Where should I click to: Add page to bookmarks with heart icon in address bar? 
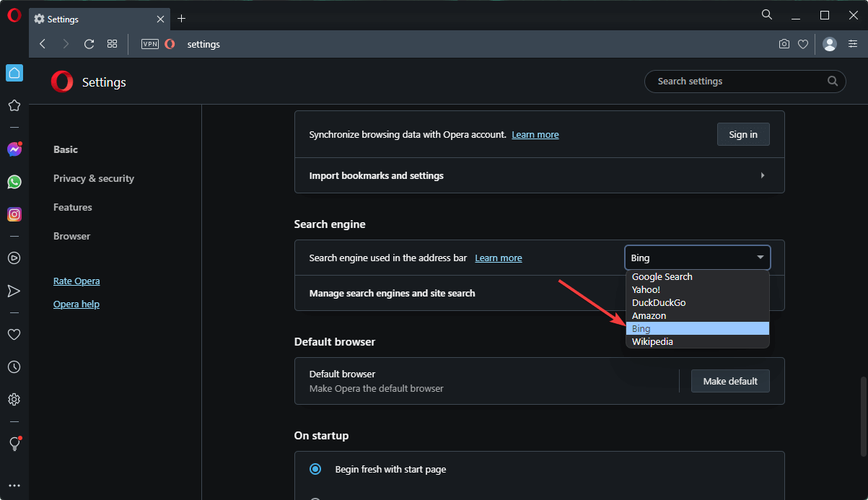[x=803, y=44]
